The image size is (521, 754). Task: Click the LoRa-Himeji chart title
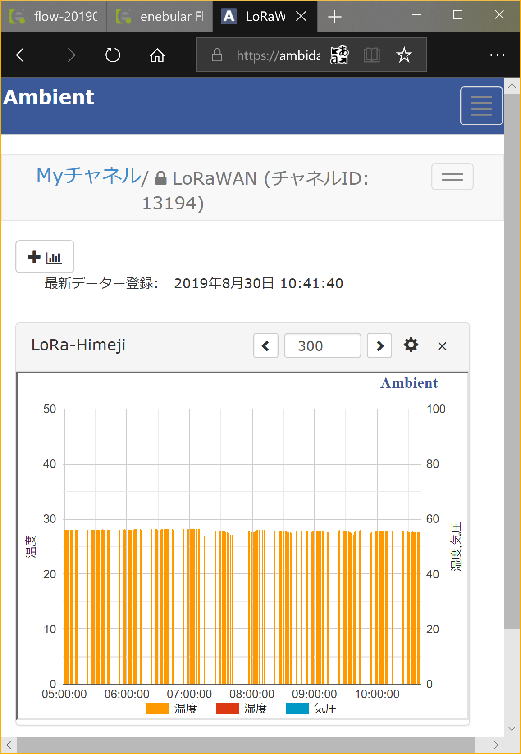[78, 345]
